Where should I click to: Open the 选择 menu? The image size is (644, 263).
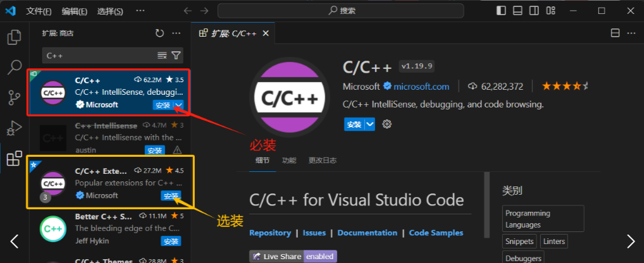click(x=110, y=11)
